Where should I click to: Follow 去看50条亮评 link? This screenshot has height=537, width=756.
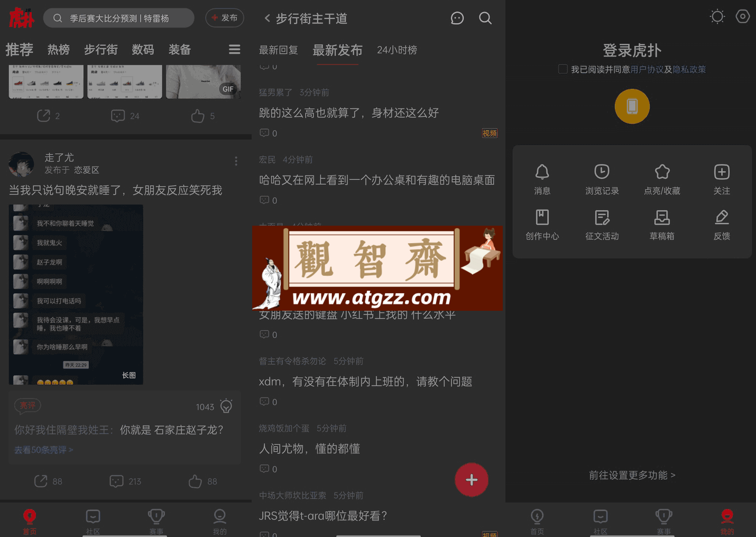[44, 450]
